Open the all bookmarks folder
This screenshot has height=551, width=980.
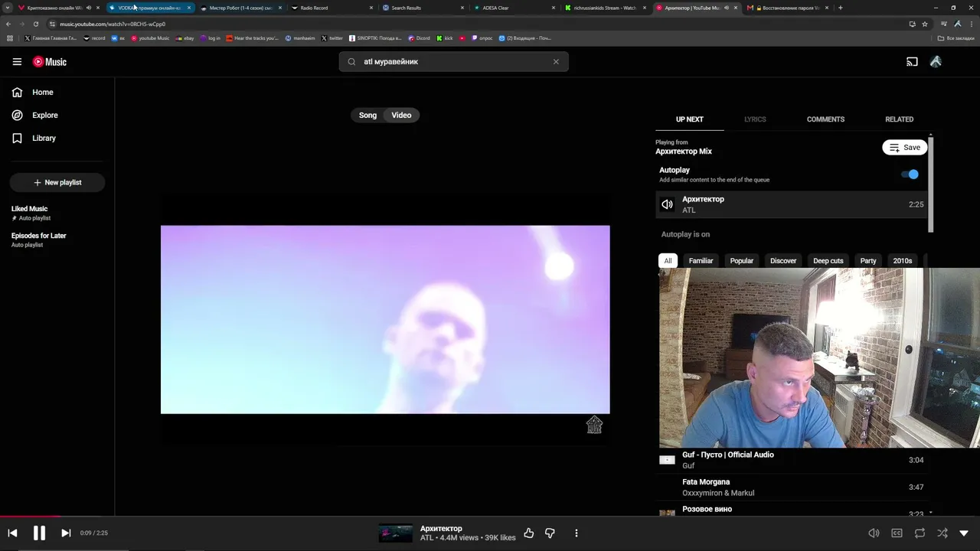(x=957, y=38)
